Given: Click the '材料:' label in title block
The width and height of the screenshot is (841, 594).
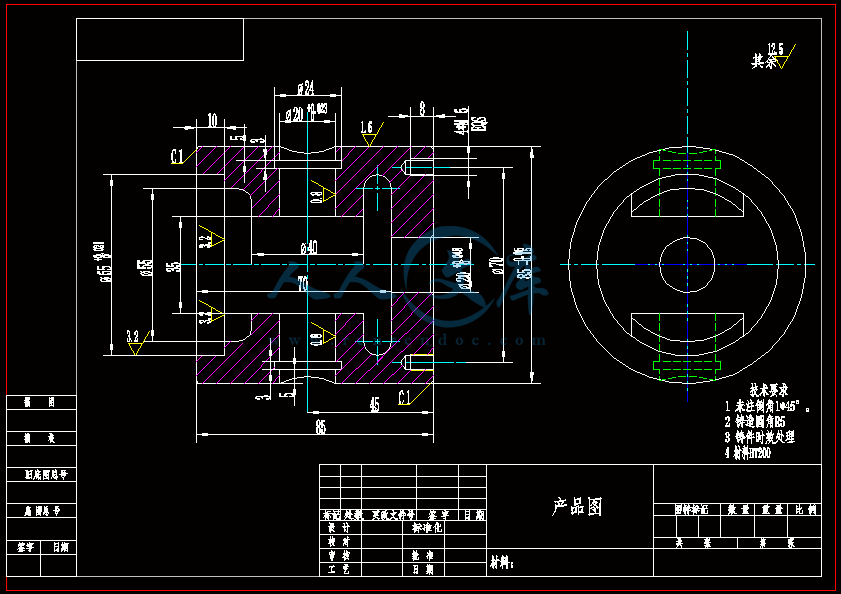Looking at the screenshot, I should 501,563.
